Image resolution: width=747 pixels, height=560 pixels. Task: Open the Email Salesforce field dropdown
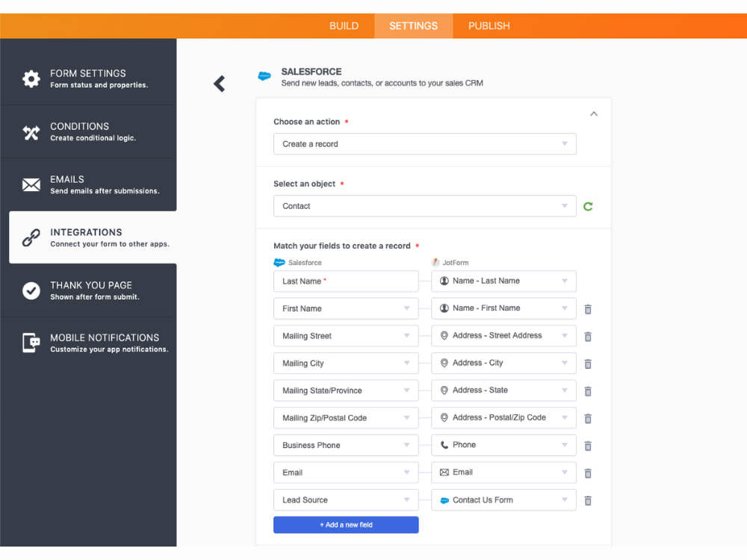pyautogui.click(x=346, y=473)
